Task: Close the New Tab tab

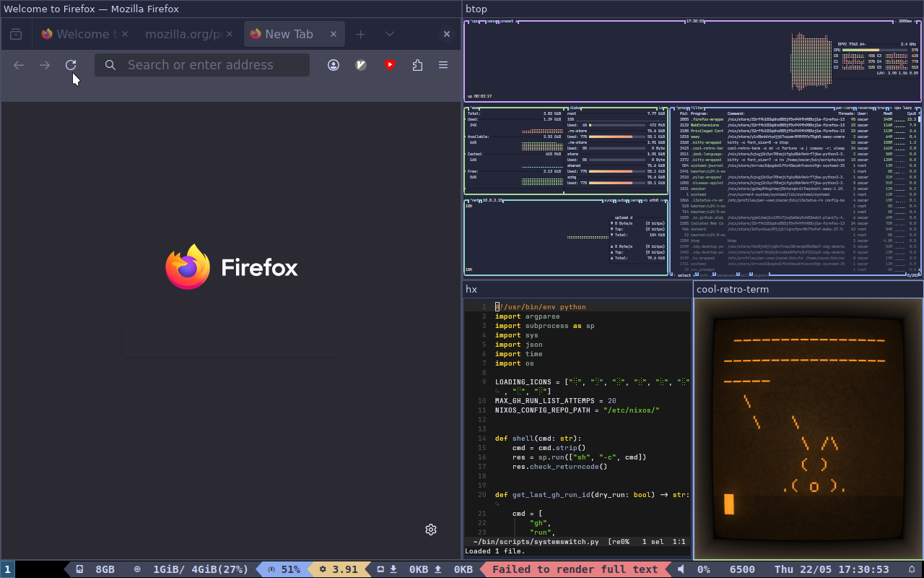Action: pos(334,34)
